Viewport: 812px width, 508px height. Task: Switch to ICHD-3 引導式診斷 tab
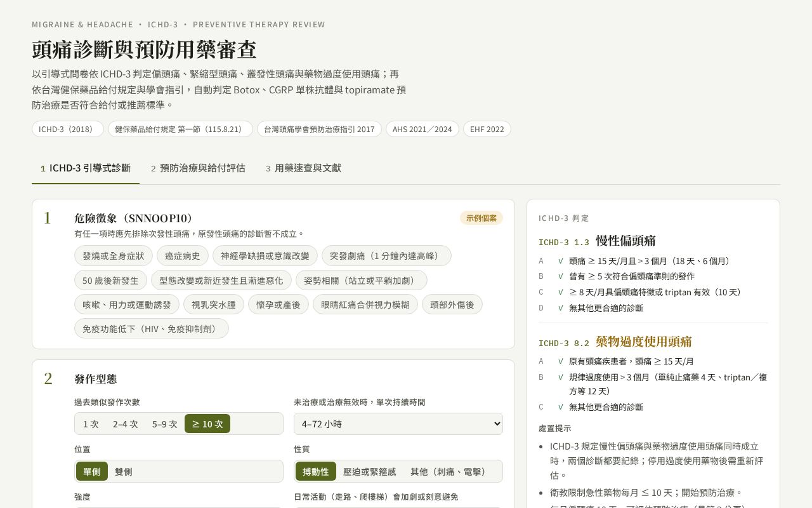(x=86, y=168)
